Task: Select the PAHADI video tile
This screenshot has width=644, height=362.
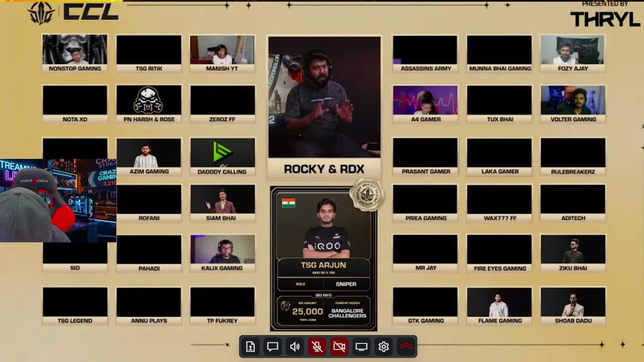Action: [x=149, y=253]
